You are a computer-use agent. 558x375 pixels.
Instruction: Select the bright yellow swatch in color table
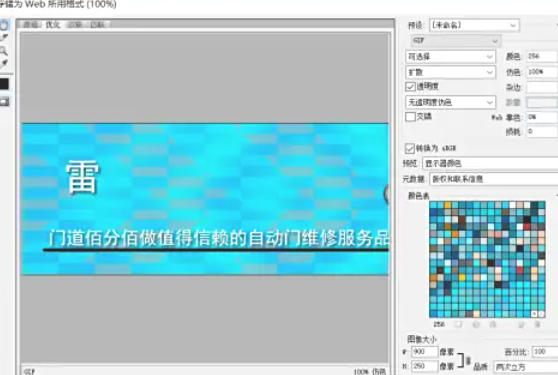click(x=462, y=278)
